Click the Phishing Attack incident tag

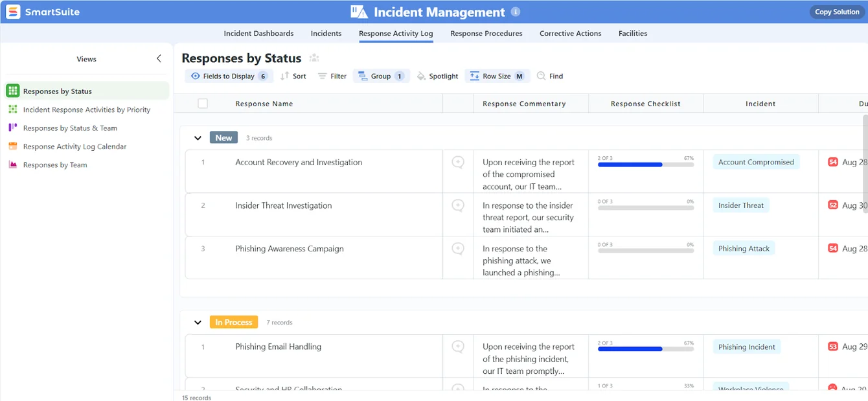744,249
